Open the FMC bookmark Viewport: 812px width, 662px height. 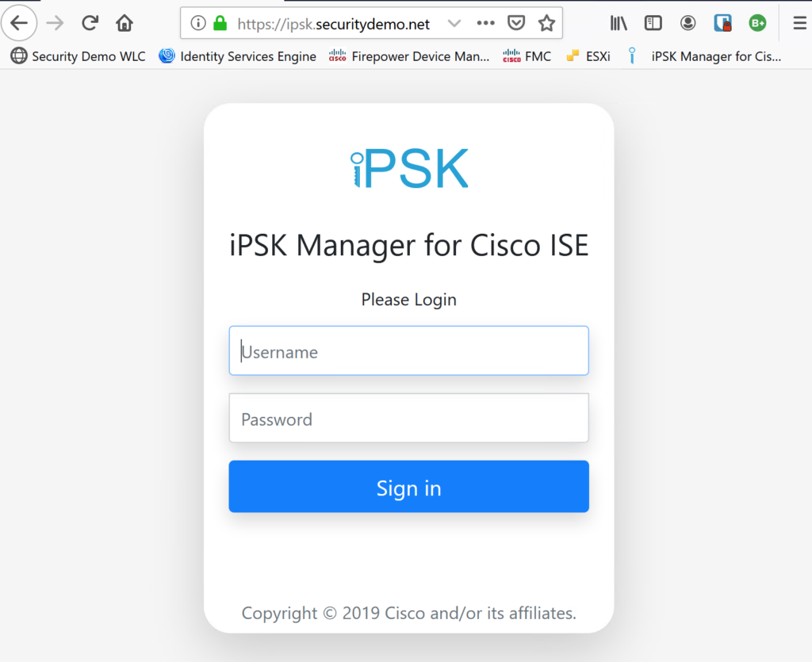tap(527, 56)
